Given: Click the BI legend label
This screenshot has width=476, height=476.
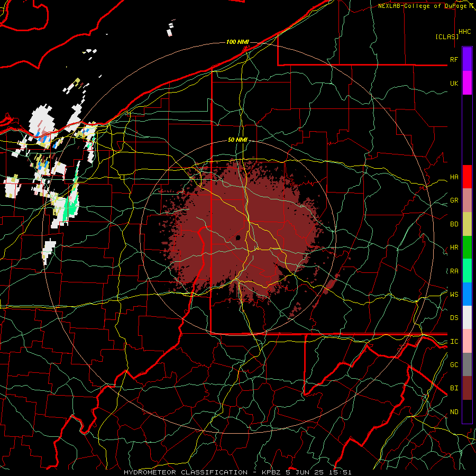Looking at the screenshot, I should 454,388.
